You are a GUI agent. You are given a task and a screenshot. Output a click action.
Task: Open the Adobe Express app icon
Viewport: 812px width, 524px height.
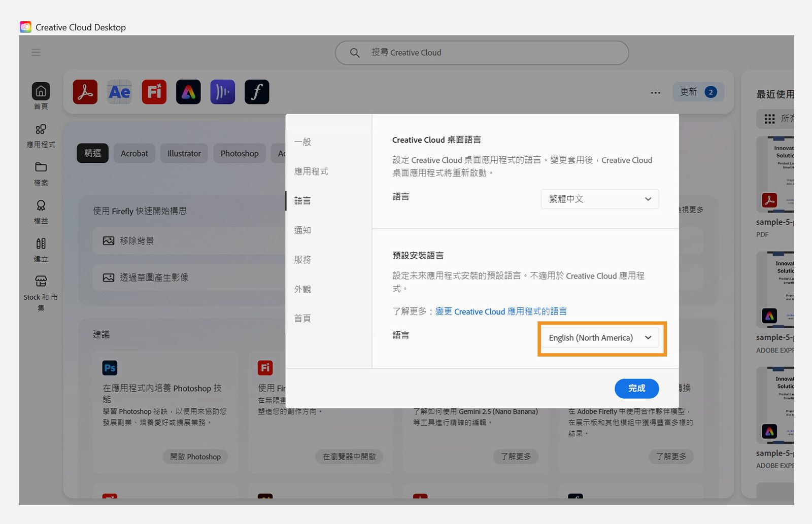(x=188, y=92)
